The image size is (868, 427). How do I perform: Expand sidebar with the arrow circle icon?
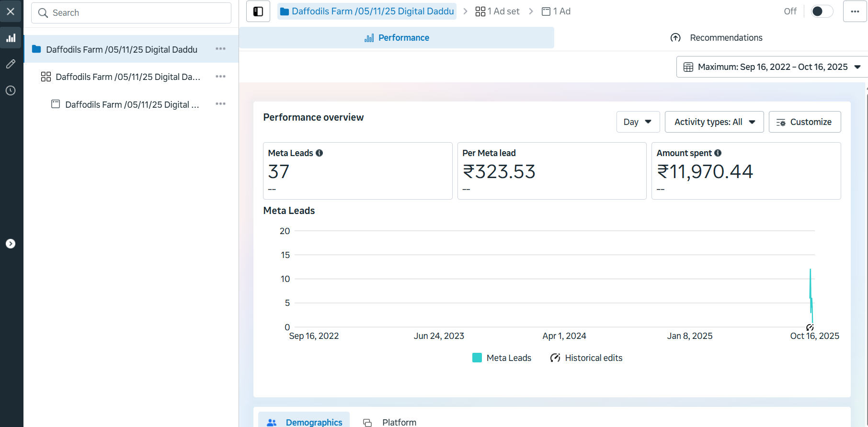click(x=11, y=244)
